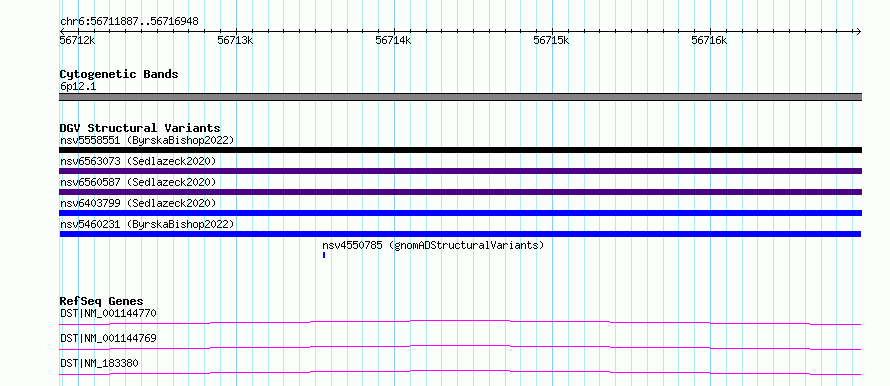This screenshot has height=386, width=890.
Task: Select the DST|NM_001144770 magenta transcript line
Action: [460, 322]
